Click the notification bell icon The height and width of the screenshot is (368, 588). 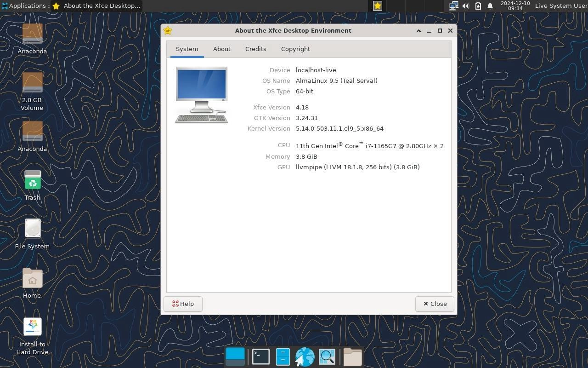(x=490, y=6)
